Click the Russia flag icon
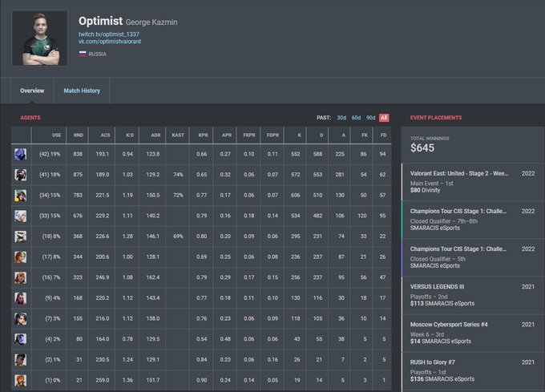Screen dimensions: 545x392 coord(83,54)
